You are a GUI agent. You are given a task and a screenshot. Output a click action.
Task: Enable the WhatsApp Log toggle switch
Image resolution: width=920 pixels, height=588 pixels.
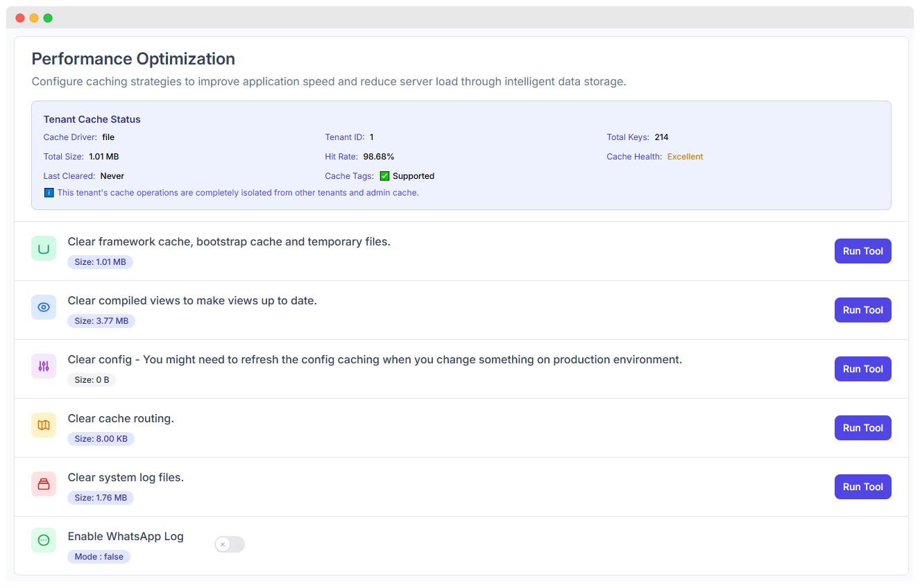[229, 544]
